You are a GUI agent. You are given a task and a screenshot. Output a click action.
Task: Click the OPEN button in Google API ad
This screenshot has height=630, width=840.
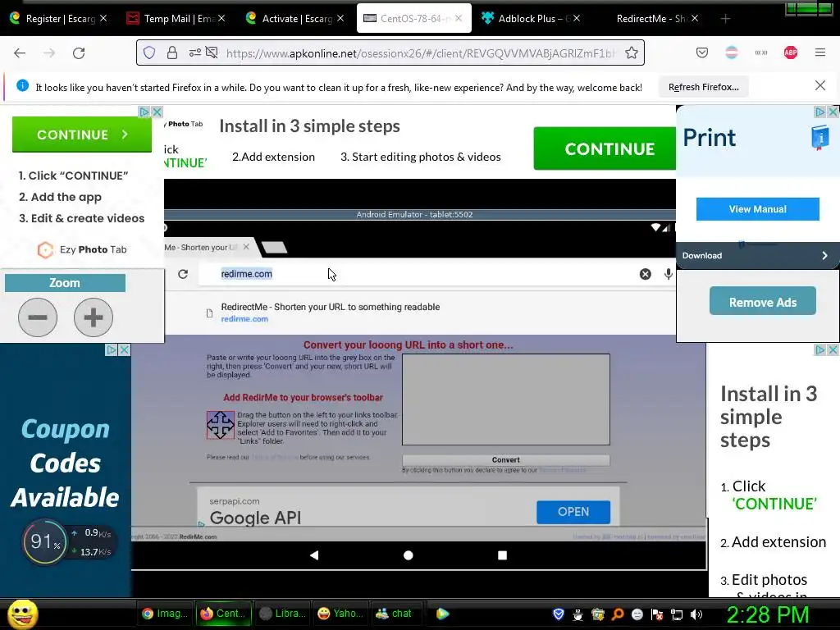[x=573, y=512]
